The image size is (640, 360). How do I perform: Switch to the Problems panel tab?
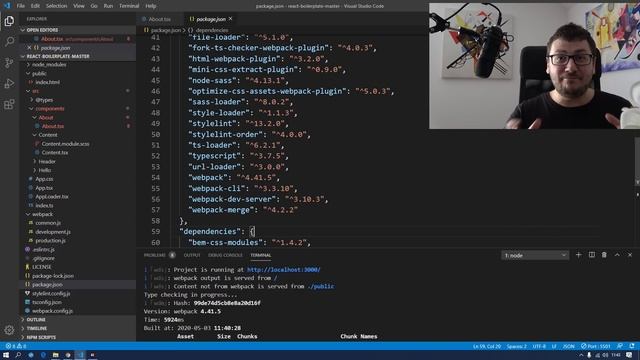159,256
